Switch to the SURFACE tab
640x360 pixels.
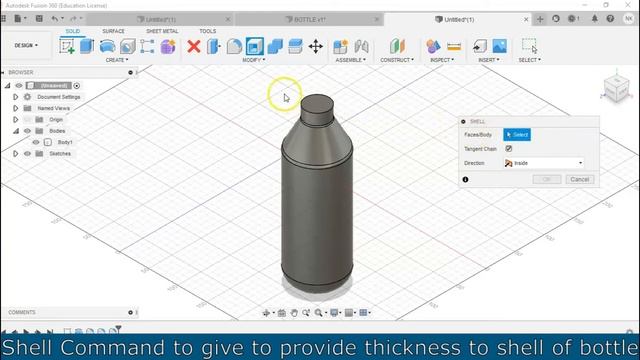pos(113,31)
